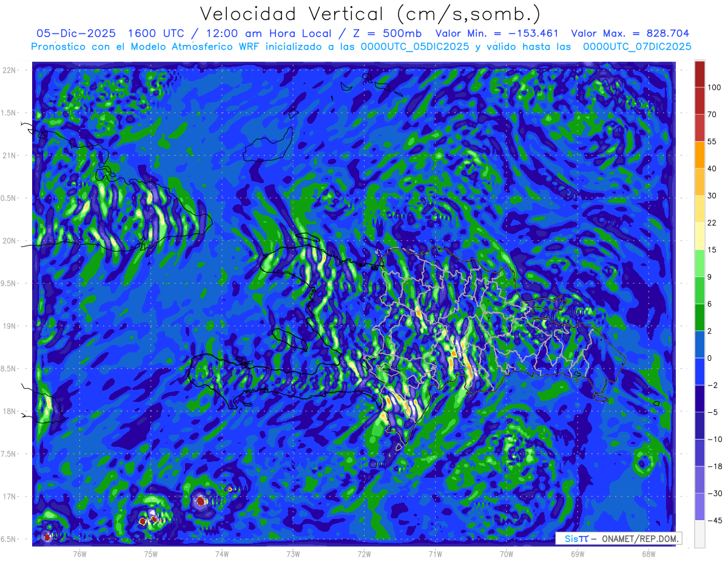
Task: Click the "Valor Min. = -153.461" text
Action: point(497,33)
